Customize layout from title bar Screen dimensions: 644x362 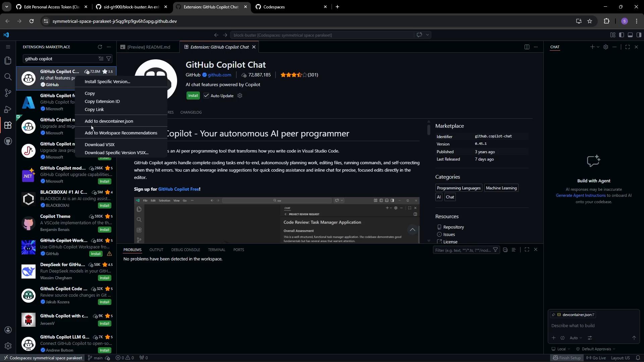tap(612, 35)
